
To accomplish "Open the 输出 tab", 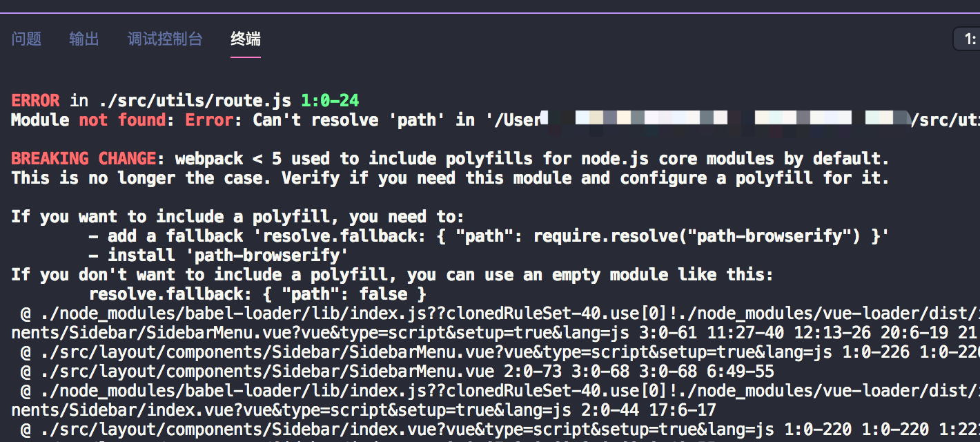I will pyautogui.click(x=84, y=39).
